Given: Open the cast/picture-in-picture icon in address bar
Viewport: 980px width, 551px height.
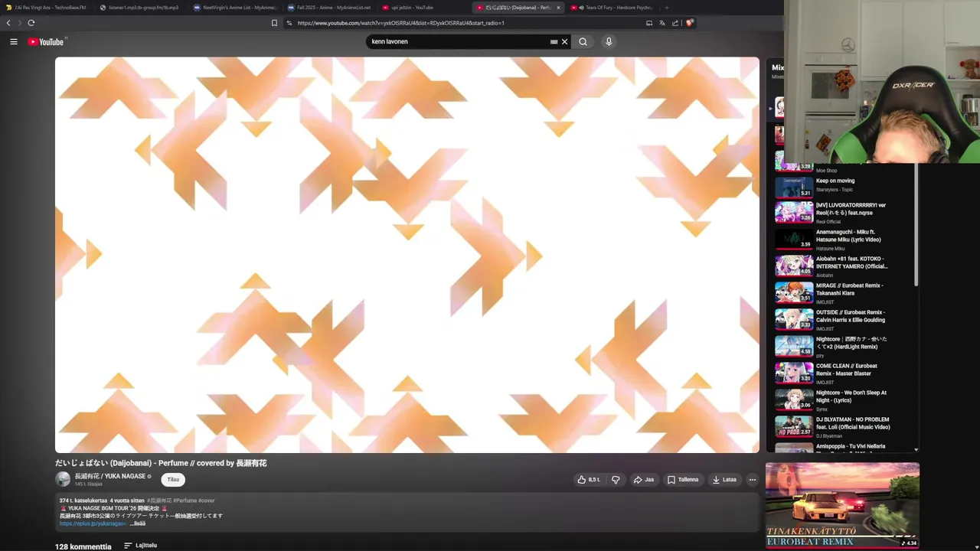Looking at the screenshot, I should (649, 23).
